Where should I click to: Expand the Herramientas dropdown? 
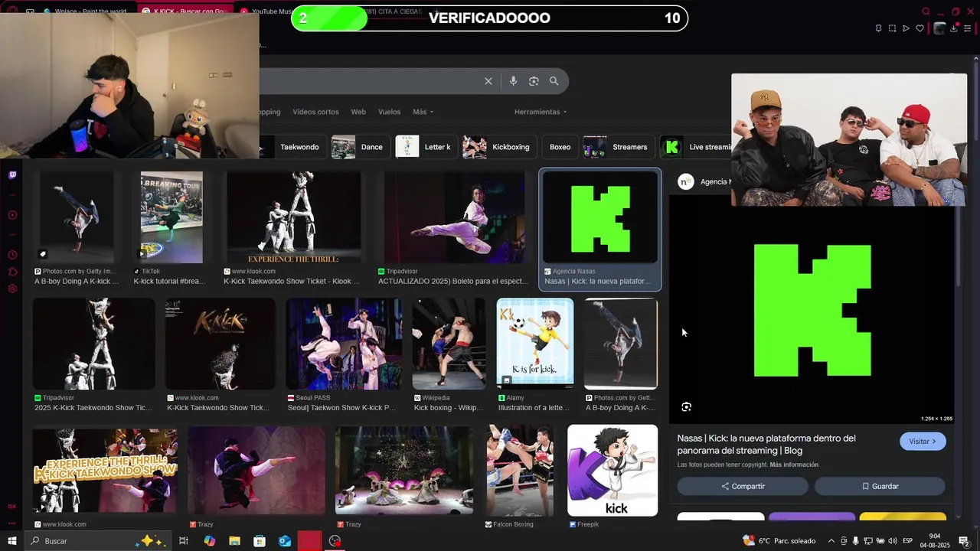coord(541,112)
